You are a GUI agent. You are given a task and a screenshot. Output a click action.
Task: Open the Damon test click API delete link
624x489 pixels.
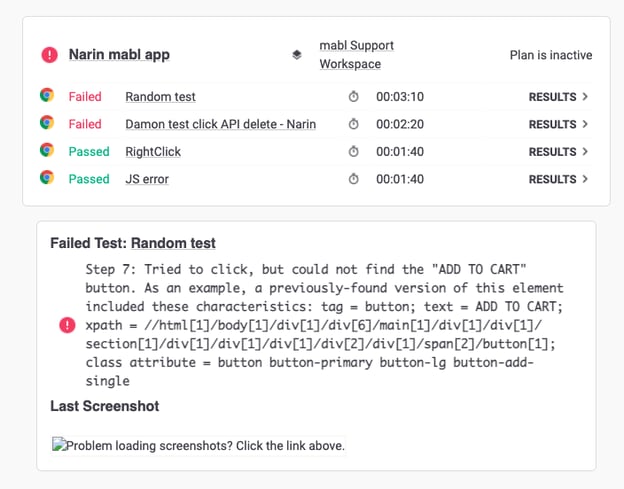point(220,124)
